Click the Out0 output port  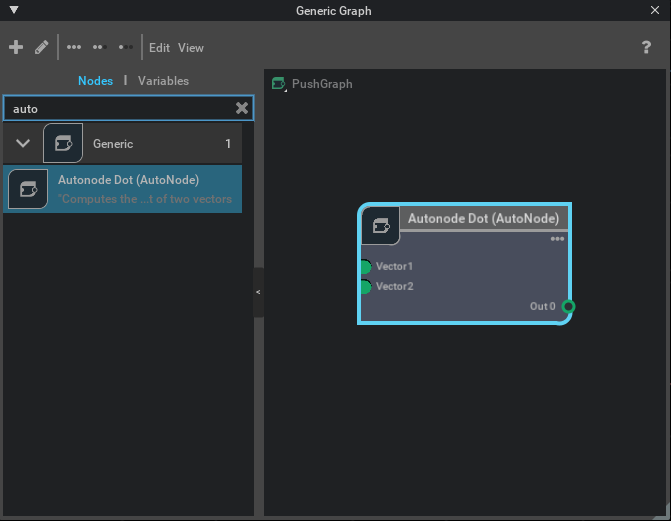567,306
